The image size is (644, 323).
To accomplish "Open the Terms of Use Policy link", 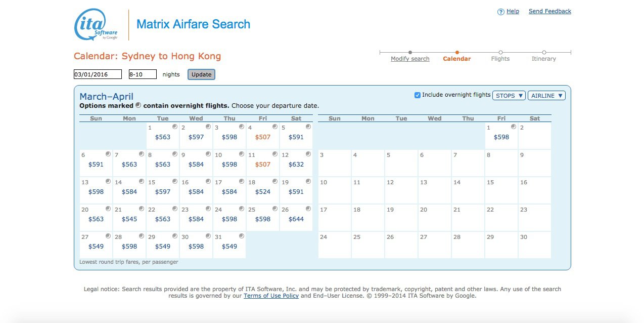I will [271, 296].
